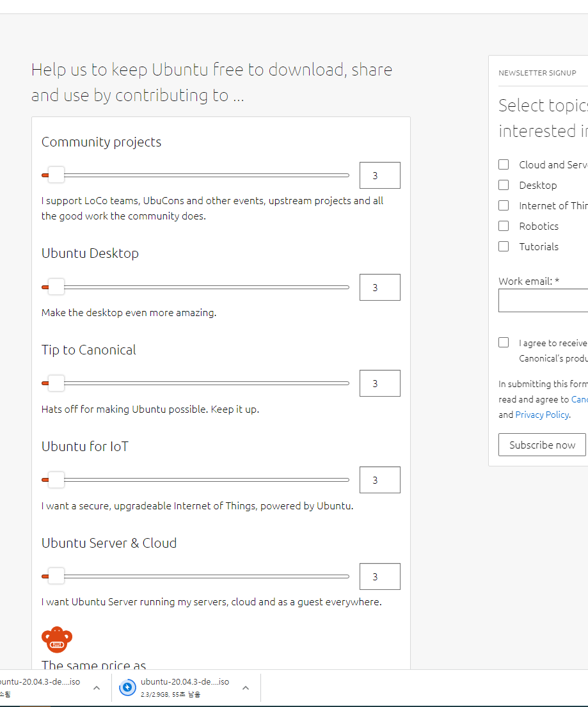This screenshot has width=588, height=707.
Task: Click the 'Ubuntu Server & Cloud' heading text
Action: [109, 543]
